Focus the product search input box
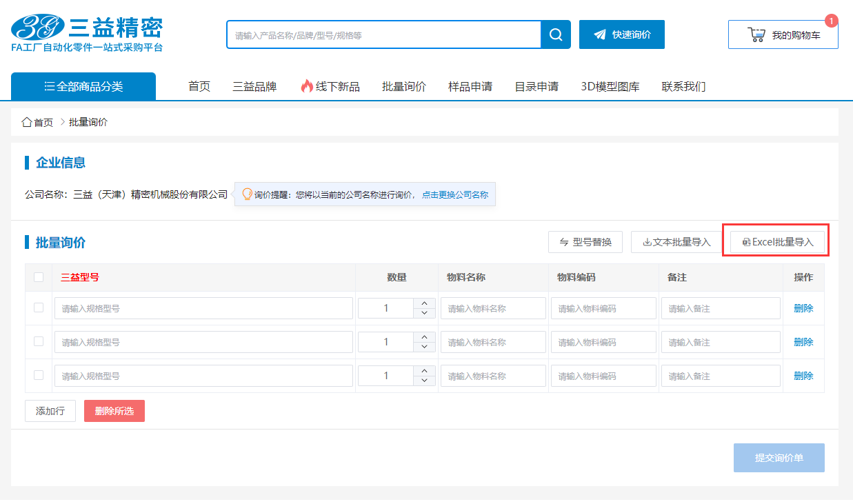This screenshot has width=853, height=504. pyautogui.click(x=384, y=34)
